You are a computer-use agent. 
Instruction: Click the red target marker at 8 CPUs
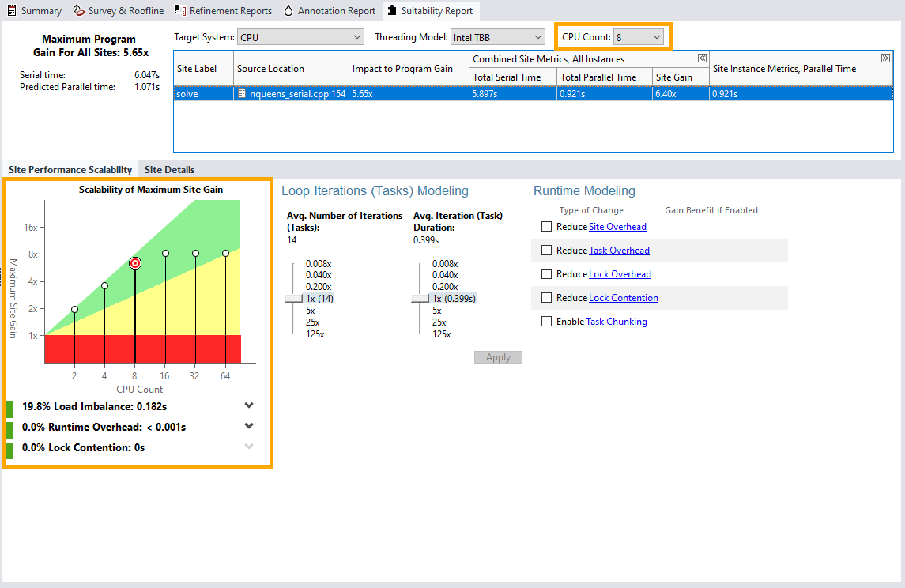pos(135,263)
